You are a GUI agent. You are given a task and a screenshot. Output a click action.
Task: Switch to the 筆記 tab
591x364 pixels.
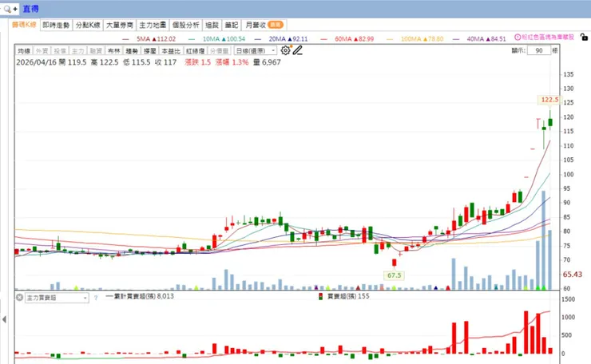(x=232, y=25)
